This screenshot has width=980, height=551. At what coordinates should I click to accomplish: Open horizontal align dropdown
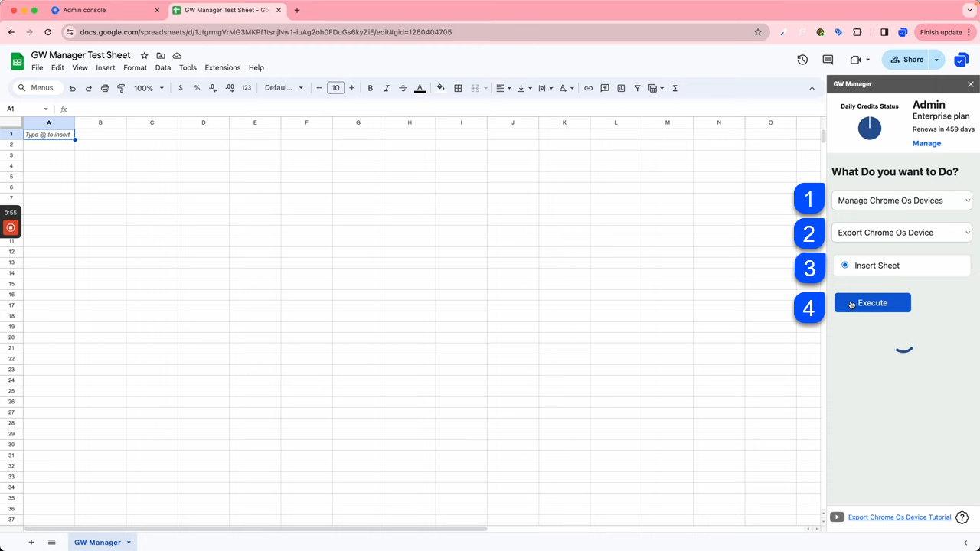(503, 88)
